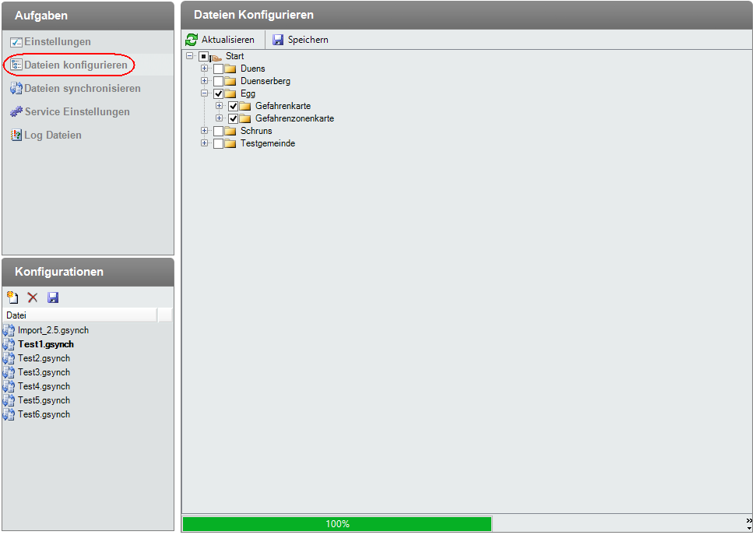756x535 pixels.
Task: Click the Dateien synchronisieren icon
Action: (x=16, y=89)
